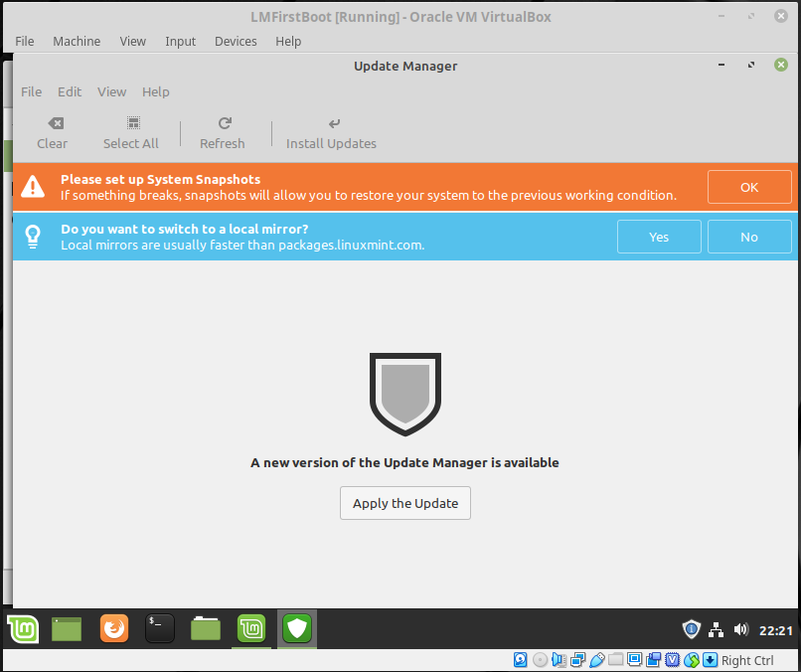
Task: Click Yes to switch to a local mirror
Action: click(x=659, y=237)
